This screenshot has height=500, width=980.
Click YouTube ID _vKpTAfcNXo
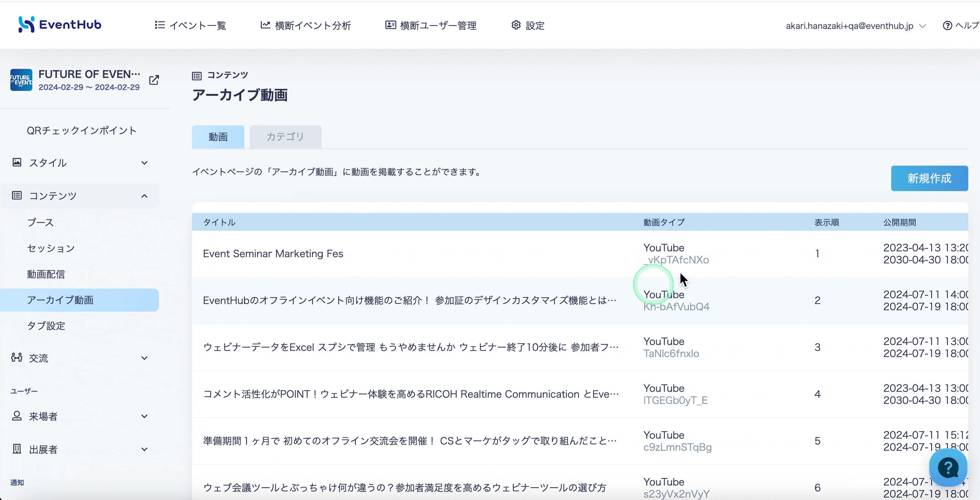click(x=676, y=260)
